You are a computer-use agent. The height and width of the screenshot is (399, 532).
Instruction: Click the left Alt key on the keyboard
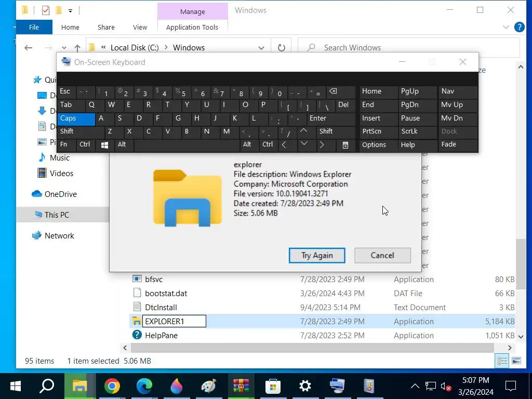[124, 144]
